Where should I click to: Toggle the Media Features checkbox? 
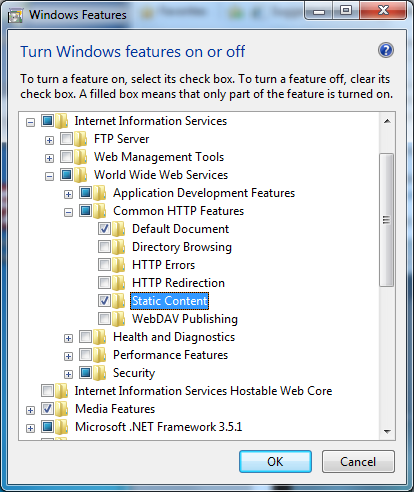point(47,408)
